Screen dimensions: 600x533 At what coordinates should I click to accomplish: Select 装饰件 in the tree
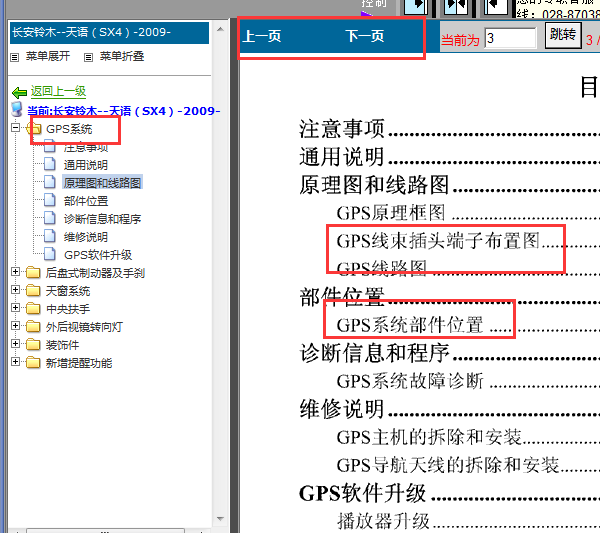62,345
